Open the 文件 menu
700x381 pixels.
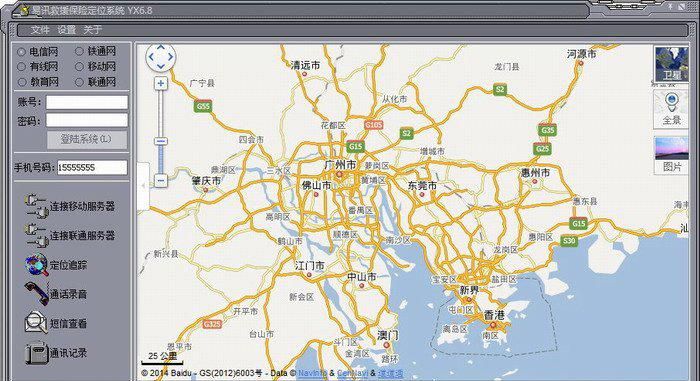pos(39,30)
